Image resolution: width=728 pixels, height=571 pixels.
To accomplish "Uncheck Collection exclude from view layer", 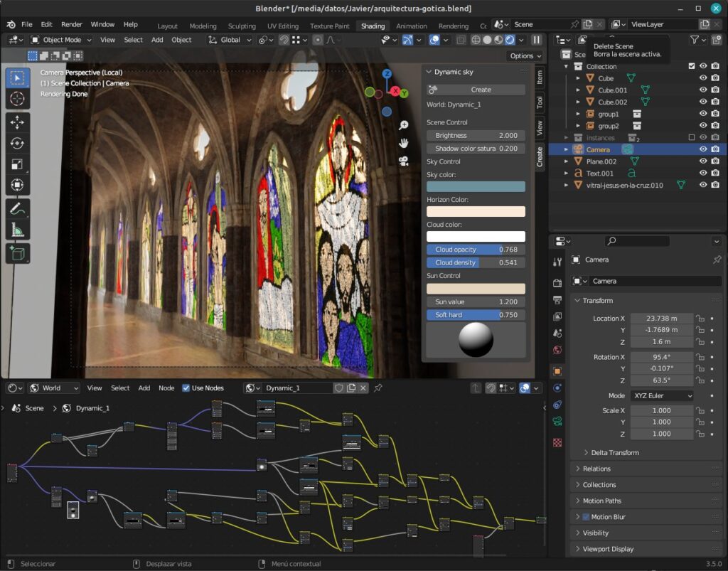I will click(691, 66).
